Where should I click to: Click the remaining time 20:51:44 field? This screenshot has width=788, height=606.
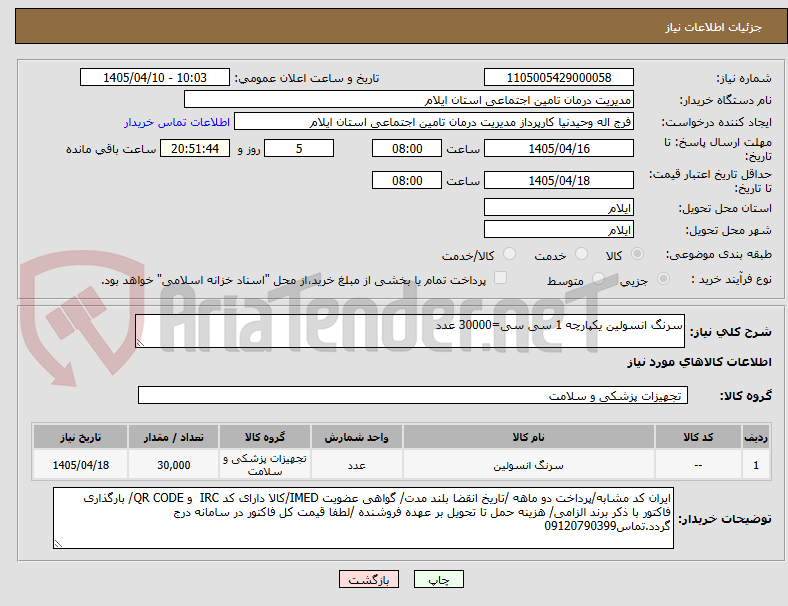195,148
